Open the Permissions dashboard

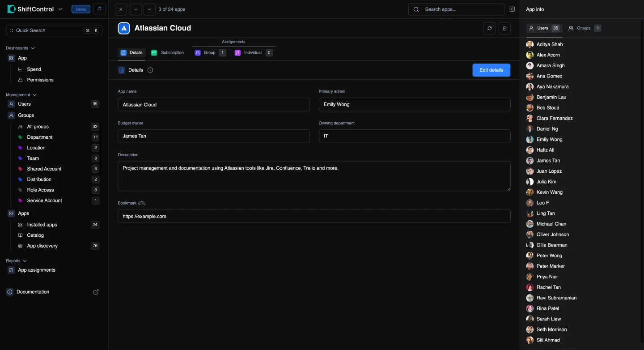click(40, 80)
